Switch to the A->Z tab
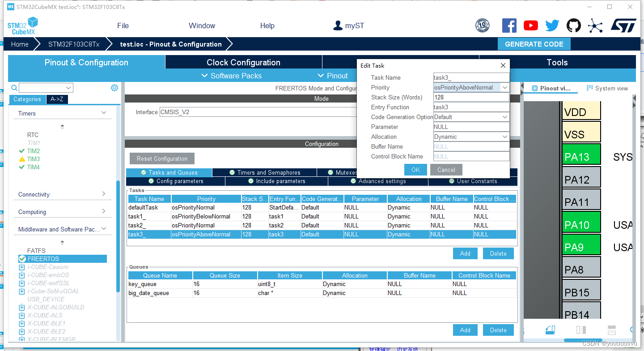Viewport: 644px width, 351px height. (57, 99)
